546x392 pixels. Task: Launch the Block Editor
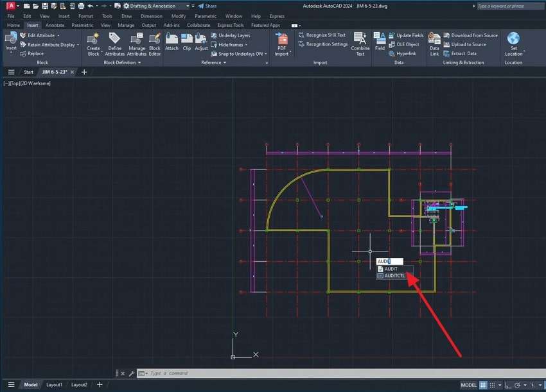coord(155,44)
